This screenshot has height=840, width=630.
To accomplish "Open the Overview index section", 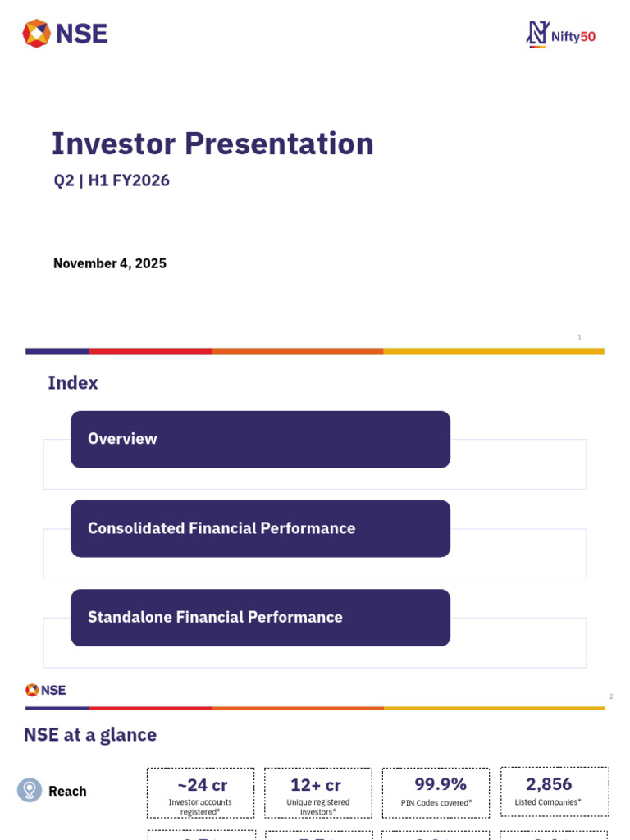I will [x=260, y=439].
